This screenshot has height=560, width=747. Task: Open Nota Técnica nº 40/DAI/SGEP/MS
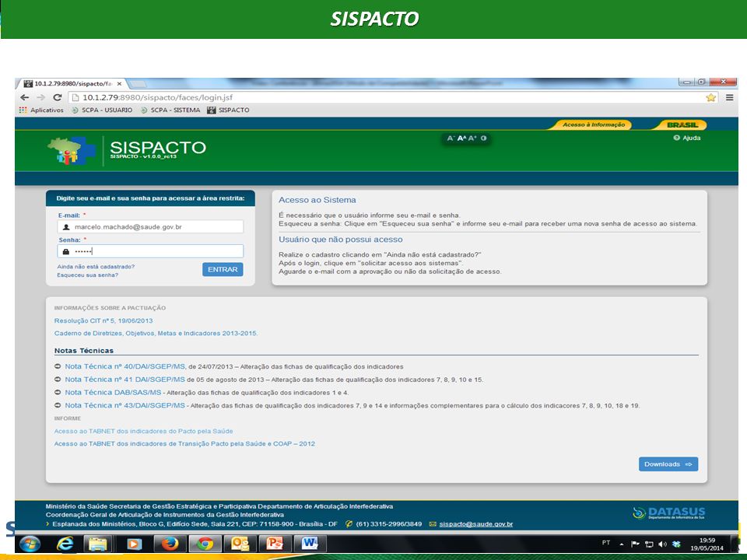[124, 366]
